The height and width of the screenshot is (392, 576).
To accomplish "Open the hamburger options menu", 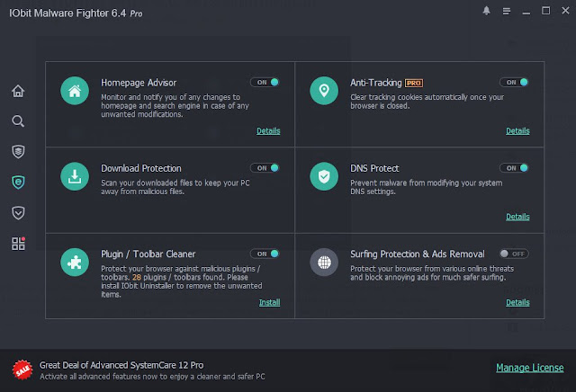I will point(508,12).
